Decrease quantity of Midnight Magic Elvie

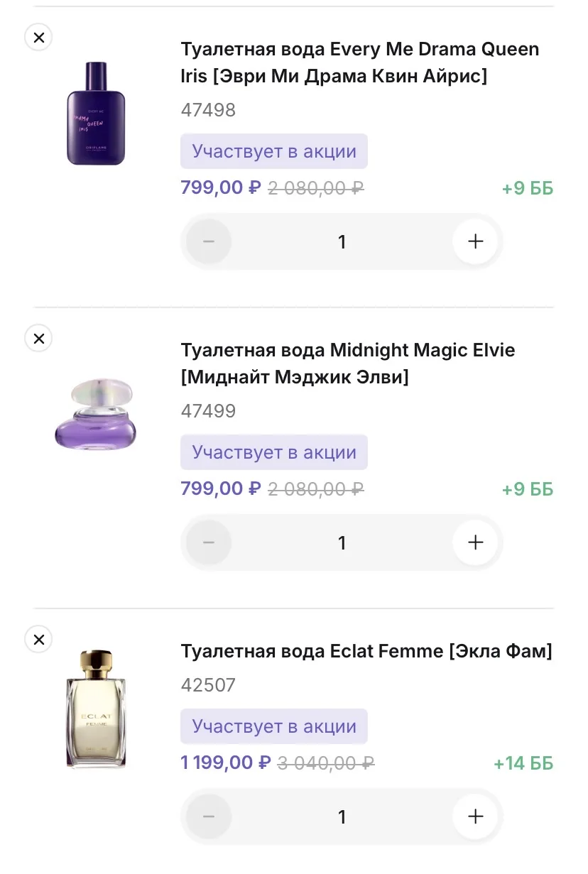pos(209,542)
